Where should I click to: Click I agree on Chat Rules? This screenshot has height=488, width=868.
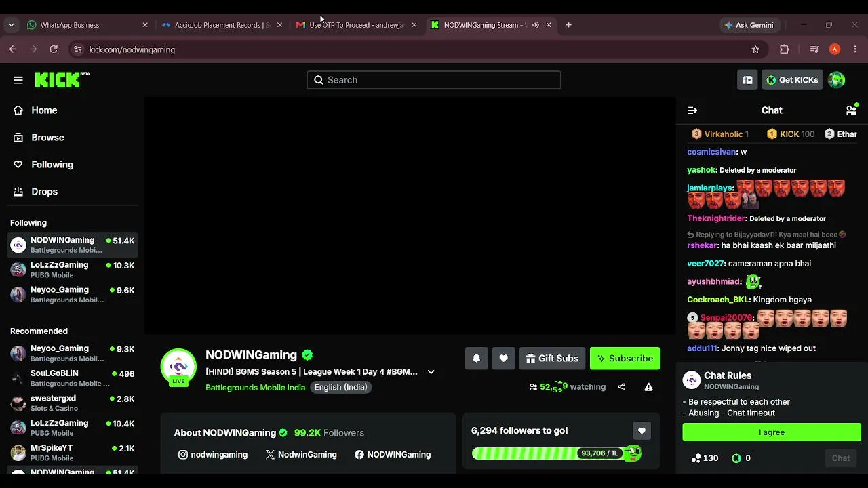(x=772, y=432)
